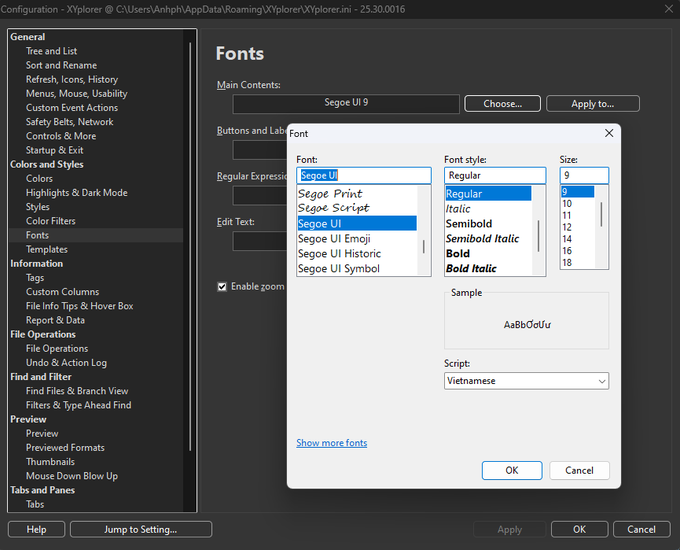Screen dimensions: 680x550
Task: Click the Choose... button for Main Contents
Action: coord(502,104)
